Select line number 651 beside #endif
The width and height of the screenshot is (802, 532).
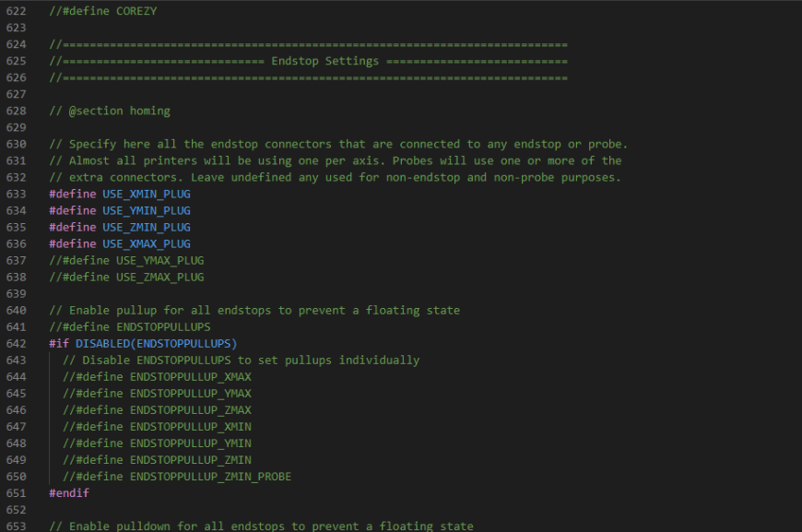(15, 493)
